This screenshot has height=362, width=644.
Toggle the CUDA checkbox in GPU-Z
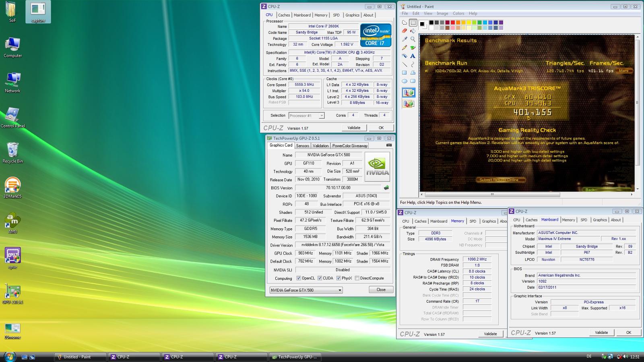coord(320,278)
